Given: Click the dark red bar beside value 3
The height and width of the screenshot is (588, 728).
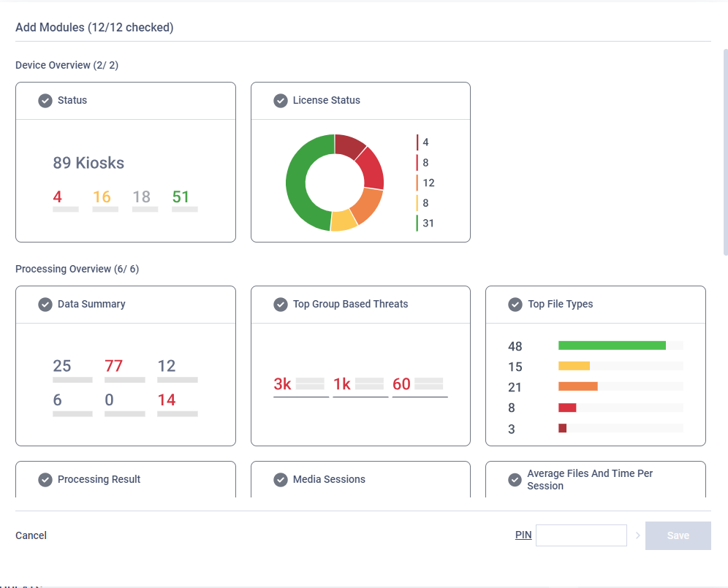Looking at the screenshot, I should tap(562, 428).
